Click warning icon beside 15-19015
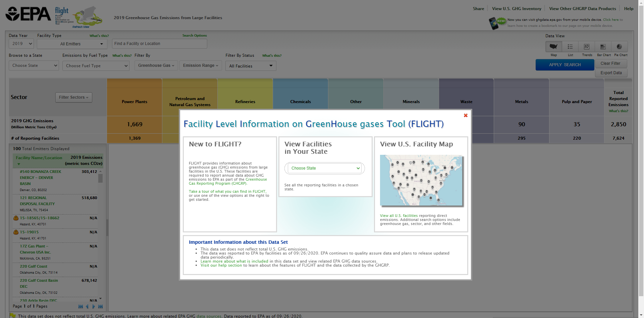The height and width of the screenshot is (318, 644). point(16,232)
